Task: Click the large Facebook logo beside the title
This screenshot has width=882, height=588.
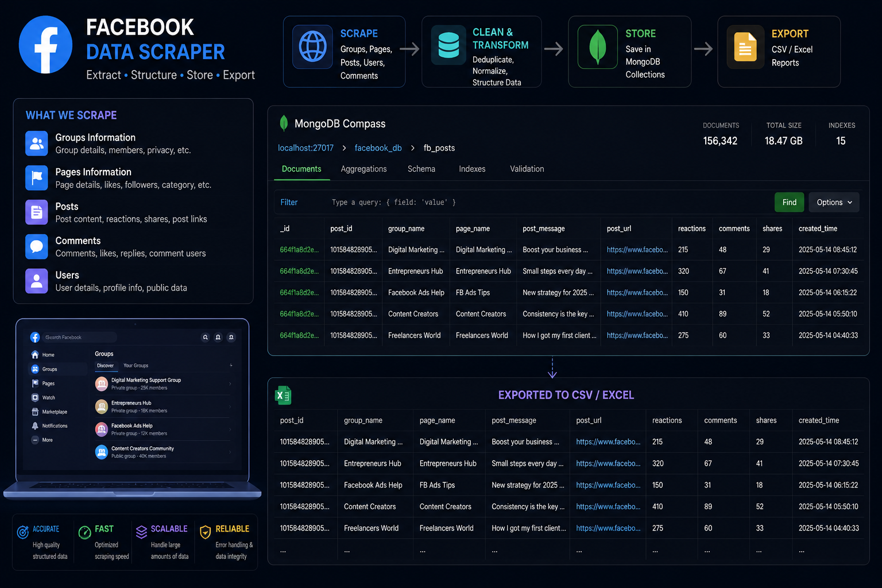Action: pos(45,45)
